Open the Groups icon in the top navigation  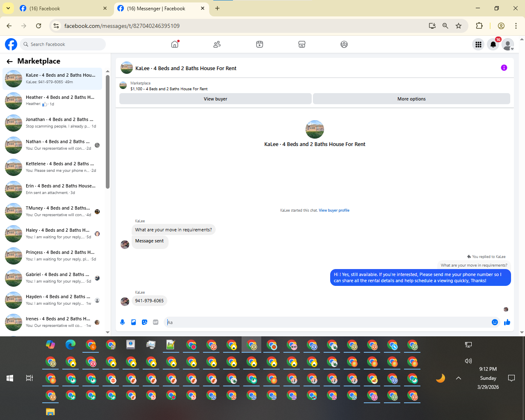[x=344, y=44]
